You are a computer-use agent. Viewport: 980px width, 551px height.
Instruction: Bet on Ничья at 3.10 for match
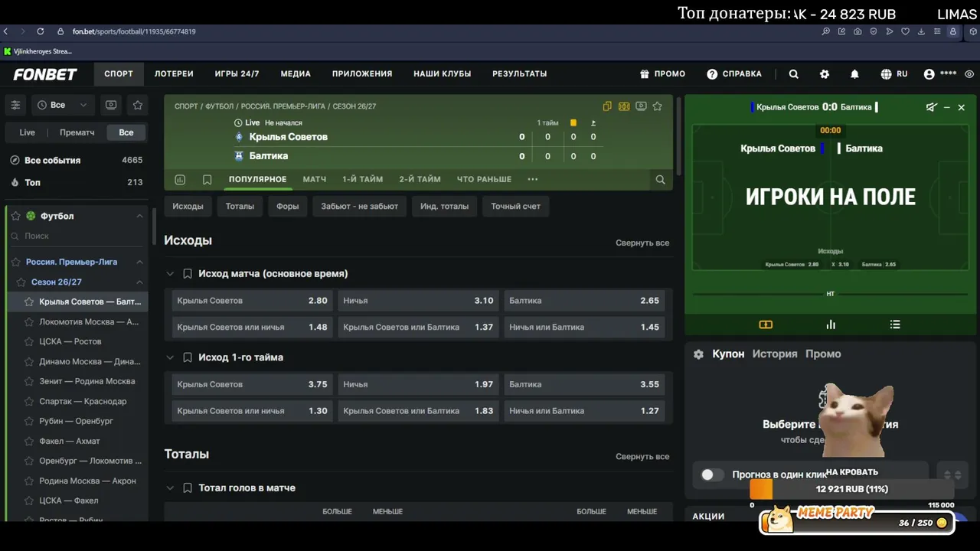[x=418, y=301]
